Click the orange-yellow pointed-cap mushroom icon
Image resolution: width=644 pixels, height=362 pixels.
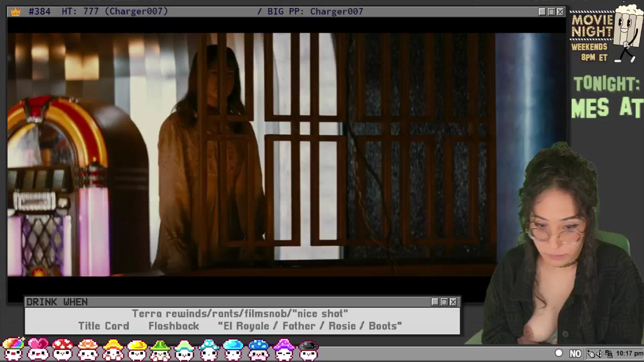tap(113, 349)
